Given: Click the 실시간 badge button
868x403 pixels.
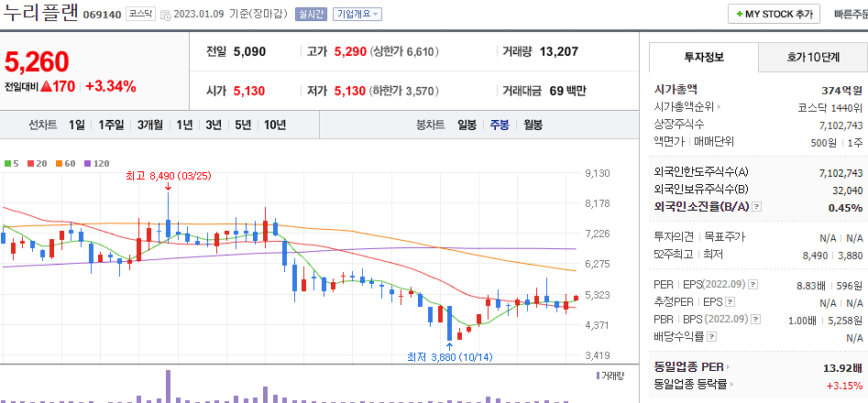Looking at the screenshot, I should pos(311,15).
